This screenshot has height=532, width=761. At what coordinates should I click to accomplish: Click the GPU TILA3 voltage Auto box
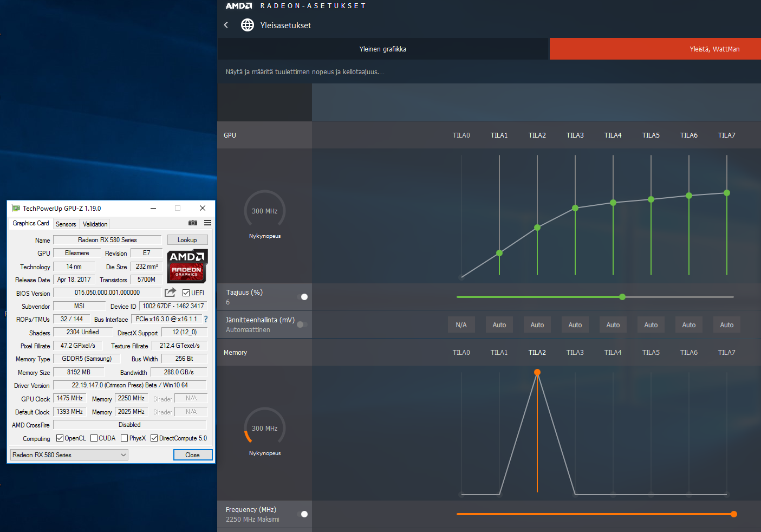point(575,325)
